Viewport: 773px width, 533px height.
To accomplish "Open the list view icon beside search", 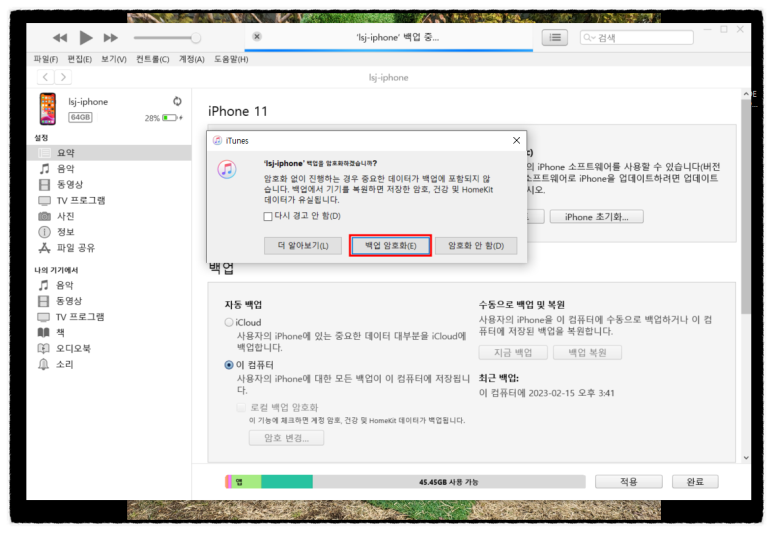I will 555,37.
